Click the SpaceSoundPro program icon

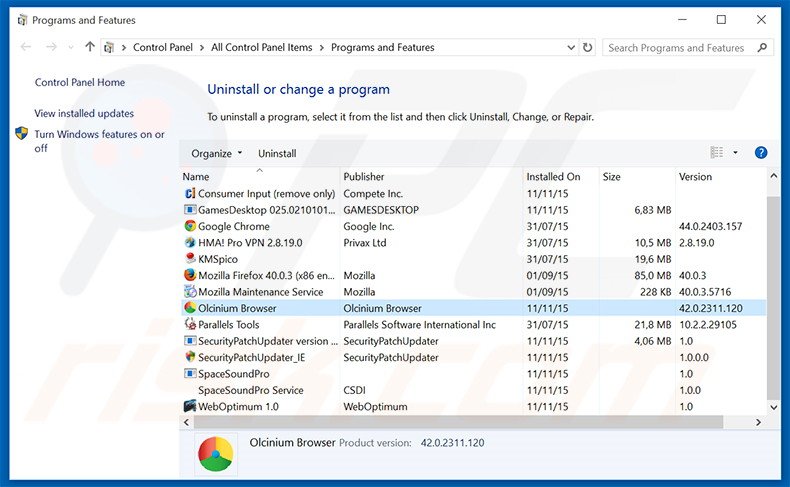(x=190, y=373)
